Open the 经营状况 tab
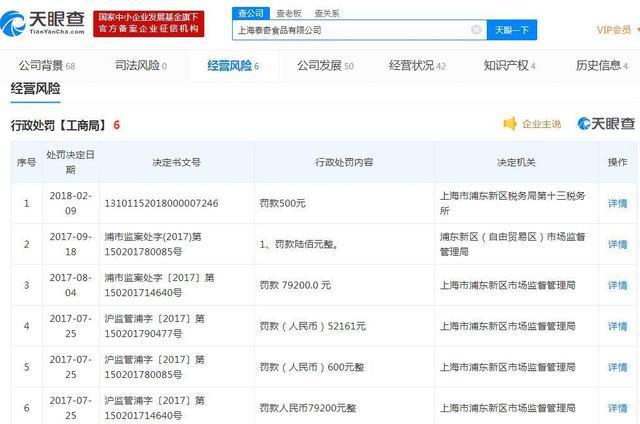Screen dimensions: 640x424 pyautogui.click(x=418, y=65)
